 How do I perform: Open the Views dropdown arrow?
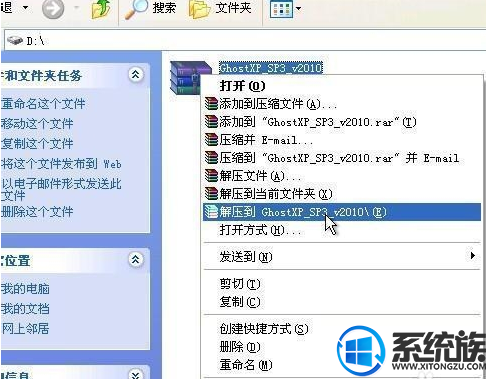(x=298, y=9)
